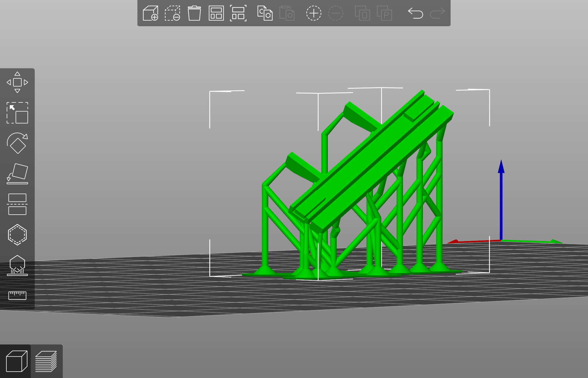Viewport: 588px width, 378px height.
Task: Click the Delete all dashed-box icon
Action: click(x=172, y=13)
